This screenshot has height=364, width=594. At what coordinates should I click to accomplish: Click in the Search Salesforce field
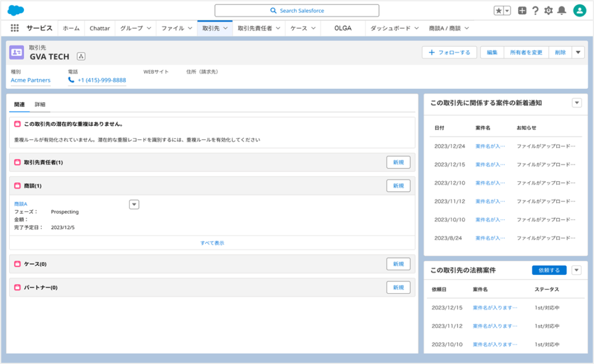click(297, 11)
